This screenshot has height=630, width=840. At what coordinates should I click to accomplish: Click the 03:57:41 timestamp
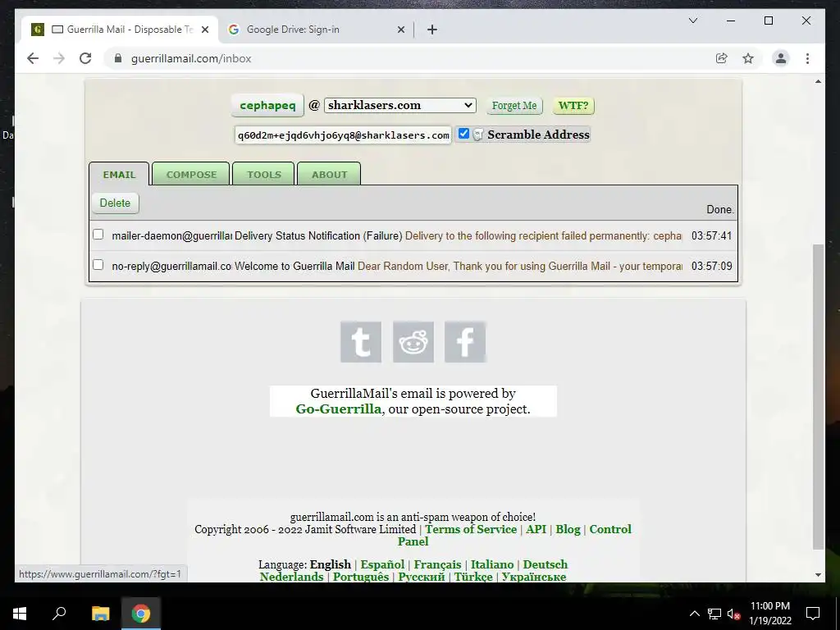(711, 235)
